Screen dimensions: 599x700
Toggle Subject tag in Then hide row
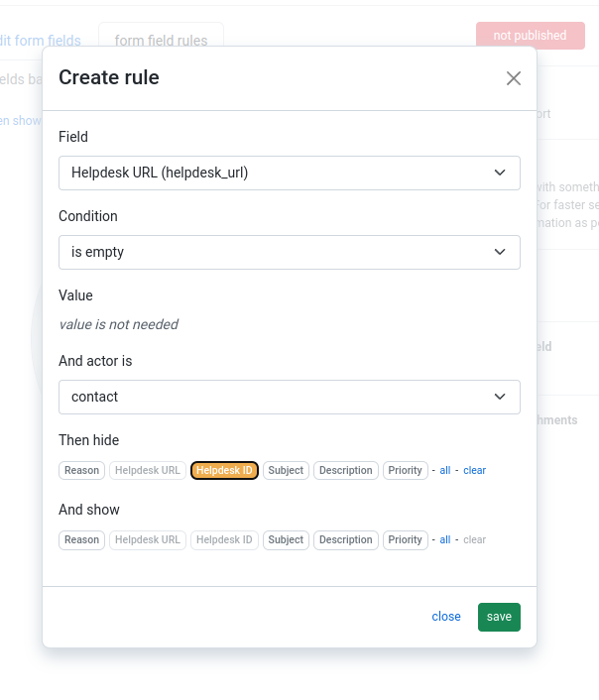click(x=286, y=471)
